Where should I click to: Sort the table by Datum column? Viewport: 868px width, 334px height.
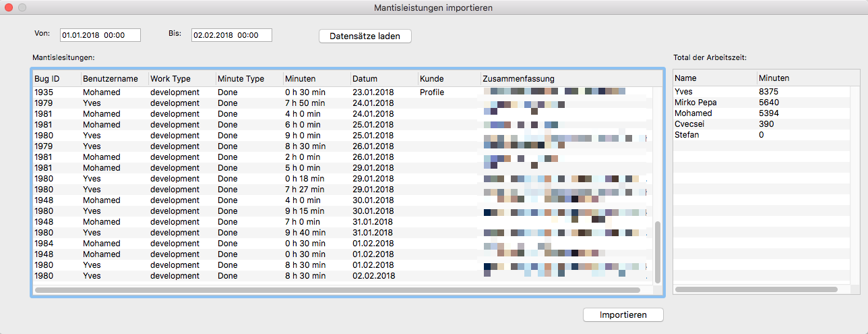(x=383, y=79)
